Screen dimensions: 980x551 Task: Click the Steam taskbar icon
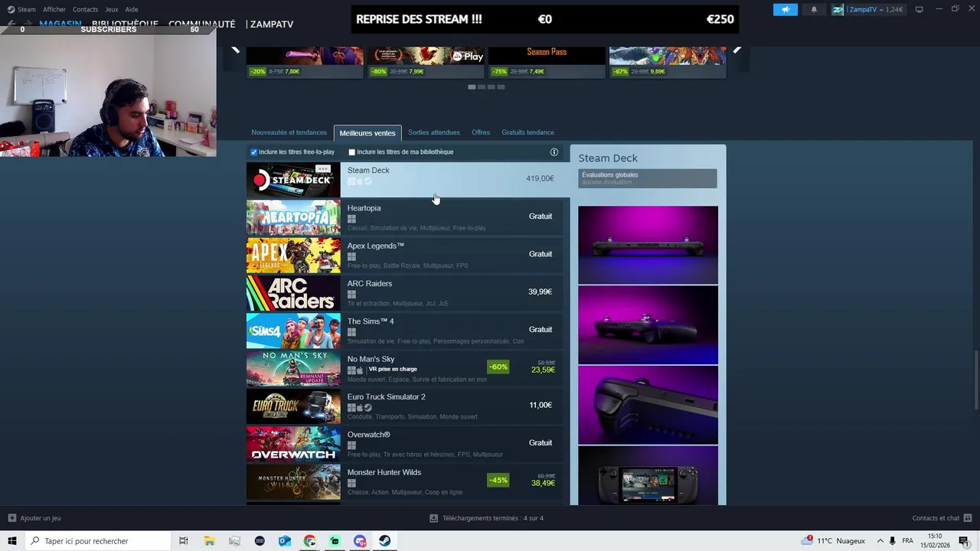[x=385, y=541]
